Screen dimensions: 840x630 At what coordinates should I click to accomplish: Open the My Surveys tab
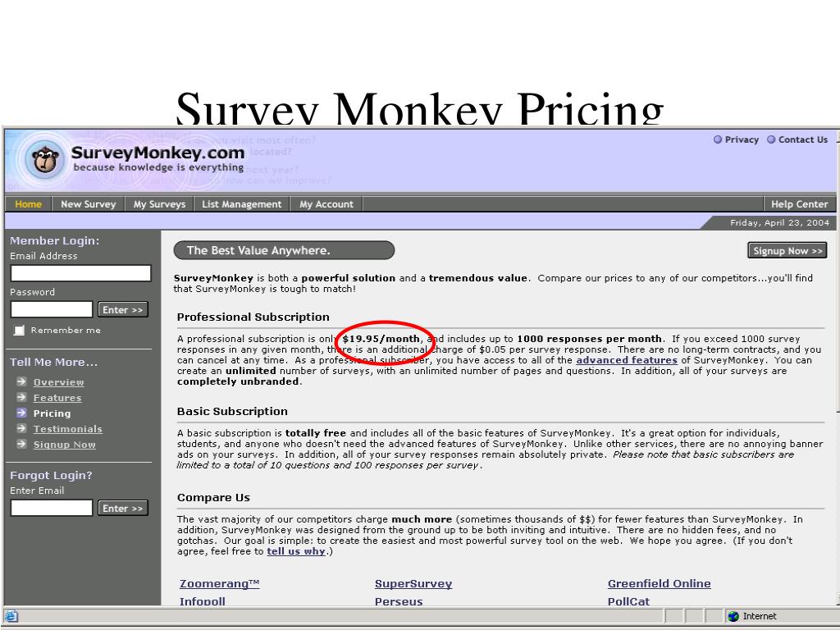159,204
